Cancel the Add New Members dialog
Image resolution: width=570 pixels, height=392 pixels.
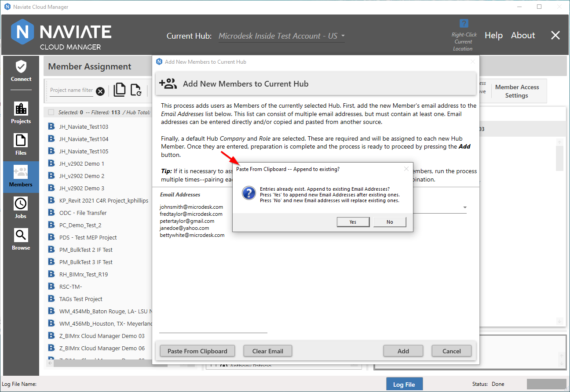coord(452,351)
